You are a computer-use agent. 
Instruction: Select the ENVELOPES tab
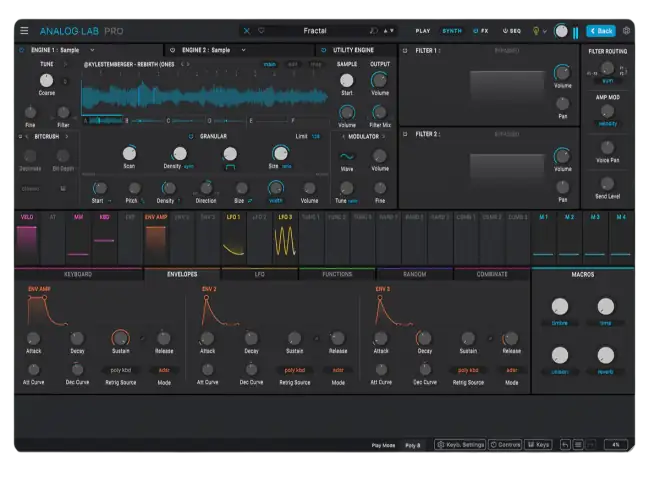[x=182, y=274]
